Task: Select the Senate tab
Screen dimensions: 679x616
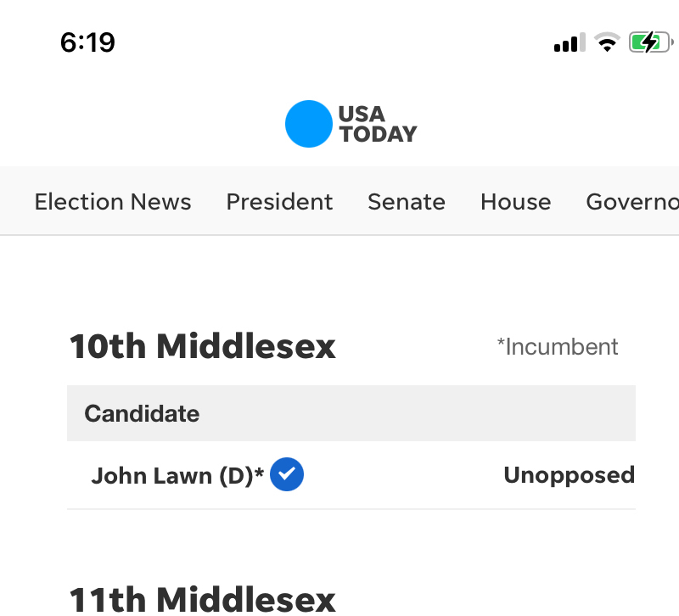Action: pos(406,202)
